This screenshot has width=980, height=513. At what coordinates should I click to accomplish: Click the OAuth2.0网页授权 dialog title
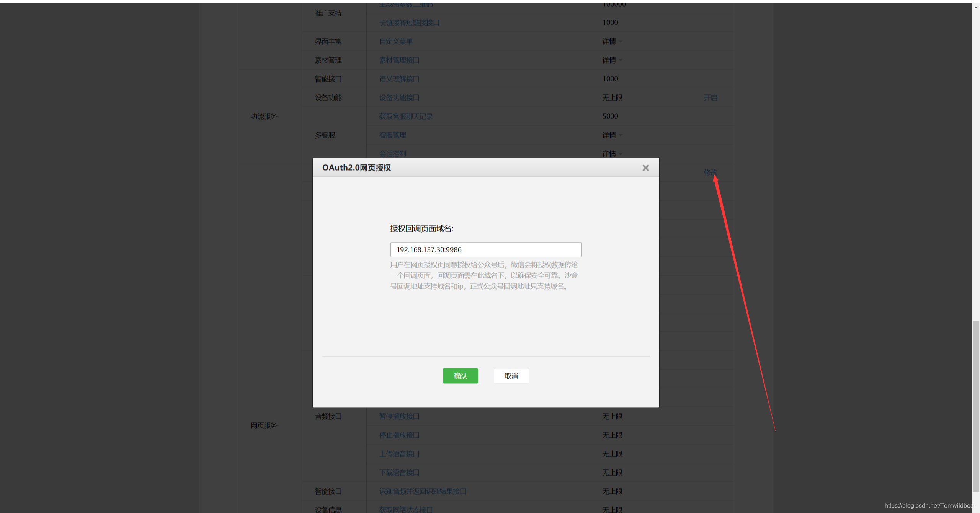pyautogui.click(x=356, y=168)
